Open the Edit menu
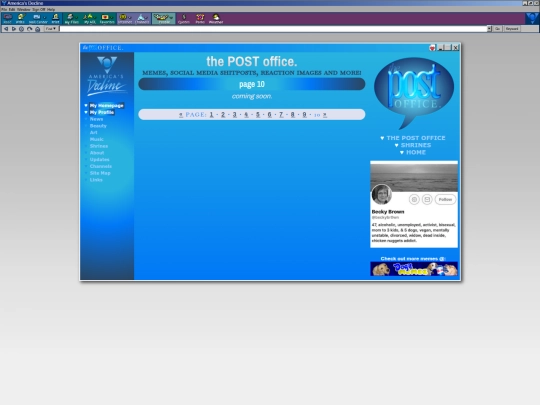 pos(12,9)
